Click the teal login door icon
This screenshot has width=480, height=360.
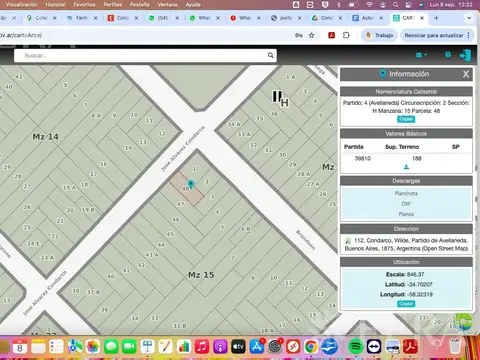465,55
